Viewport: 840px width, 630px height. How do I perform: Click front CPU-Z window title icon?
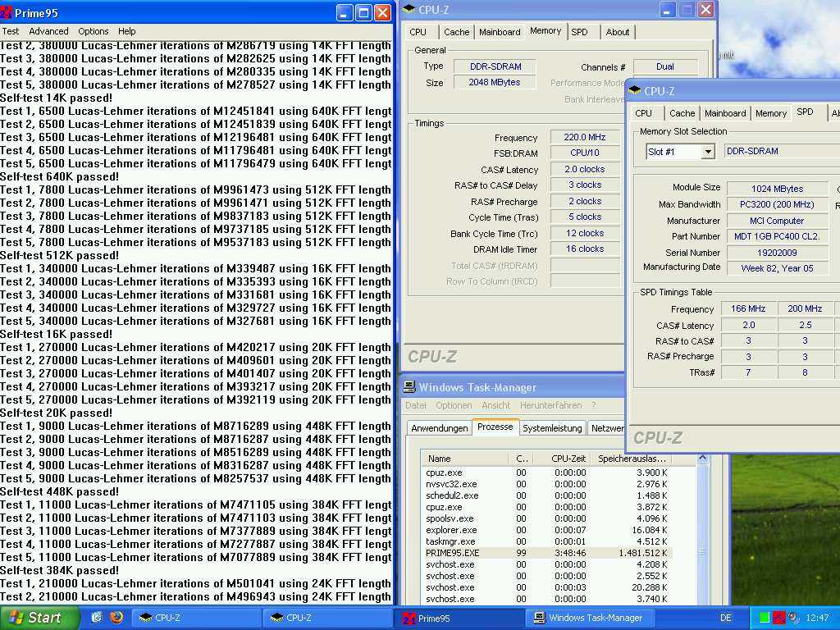click(634, 90)
